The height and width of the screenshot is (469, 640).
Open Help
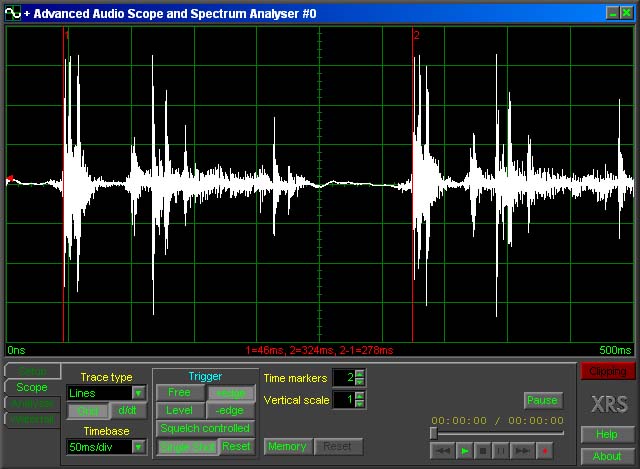[607, 434]
